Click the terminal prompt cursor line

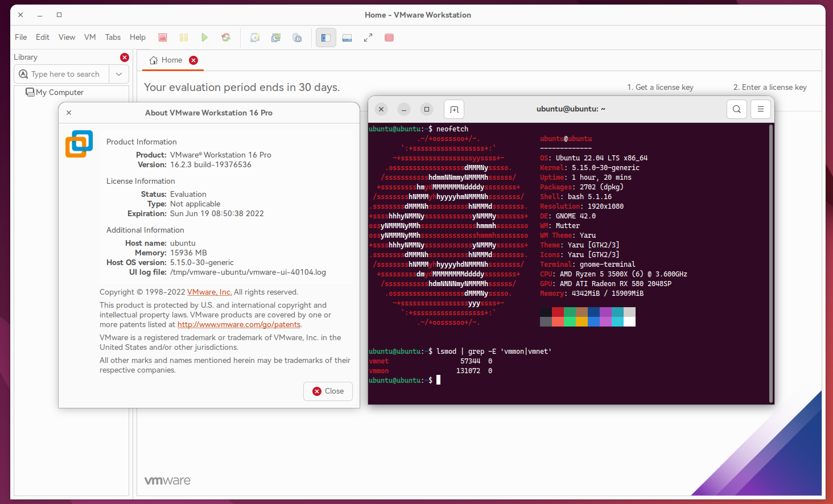[405, 381]
